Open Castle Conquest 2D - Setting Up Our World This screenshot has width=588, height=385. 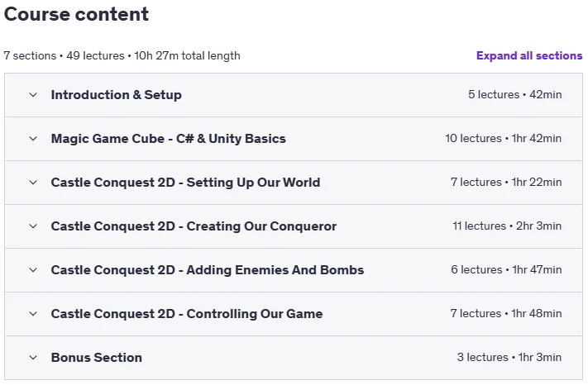click(185, 183)
